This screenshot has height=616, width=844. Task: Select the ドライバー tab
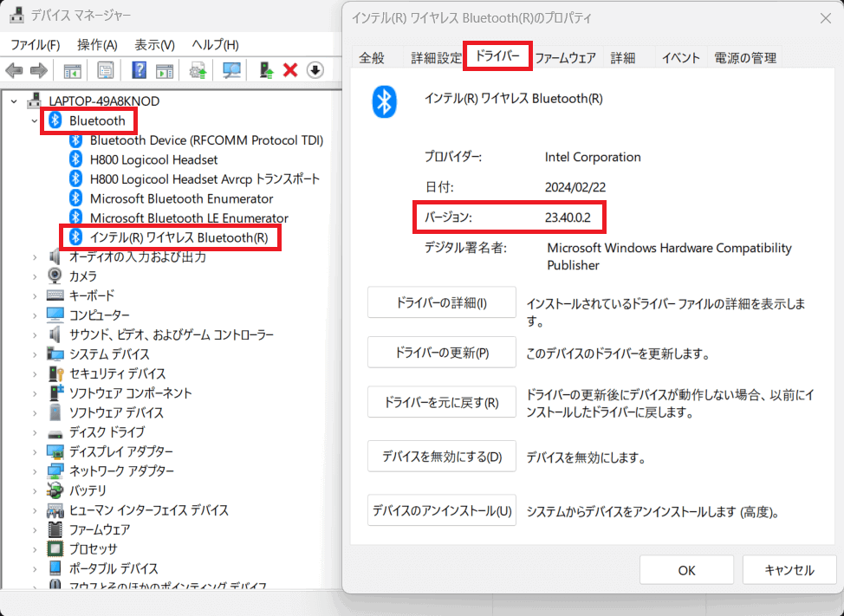pos(498,55)
